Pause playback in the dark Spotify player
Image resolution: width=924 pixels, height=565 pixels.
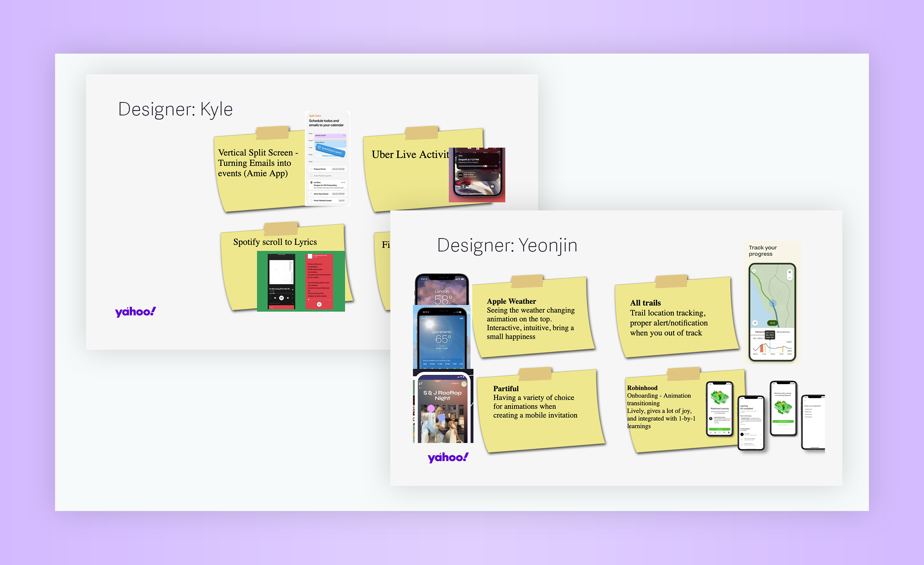281,298
